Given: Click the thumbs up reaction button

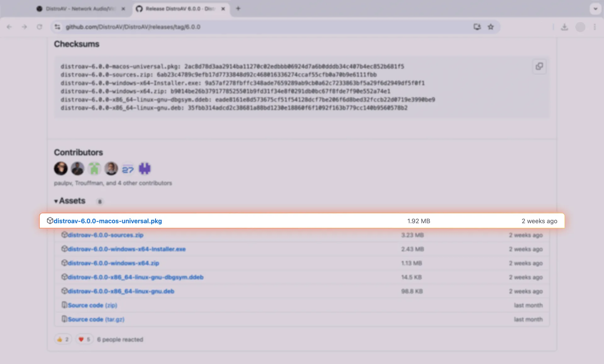Looking at the screenshot, I should coord(63,339).
